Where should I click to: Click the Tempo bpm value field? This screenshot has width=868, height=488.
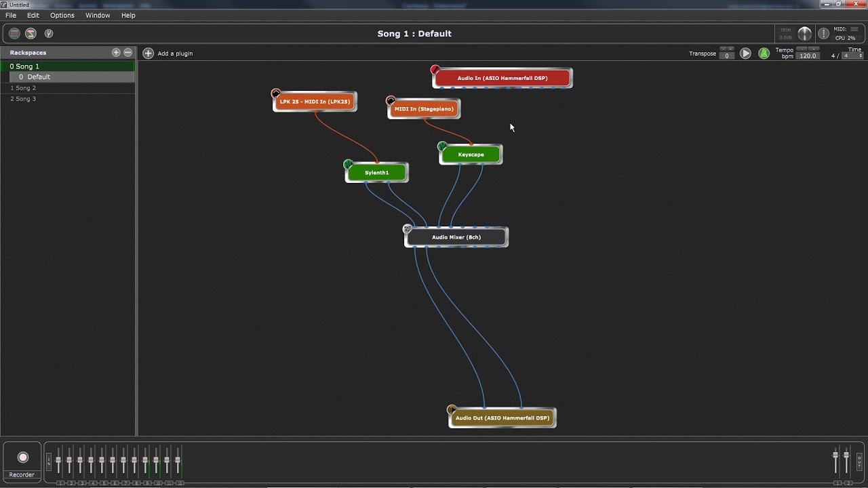pyautogui.click(x=808, y=56)
